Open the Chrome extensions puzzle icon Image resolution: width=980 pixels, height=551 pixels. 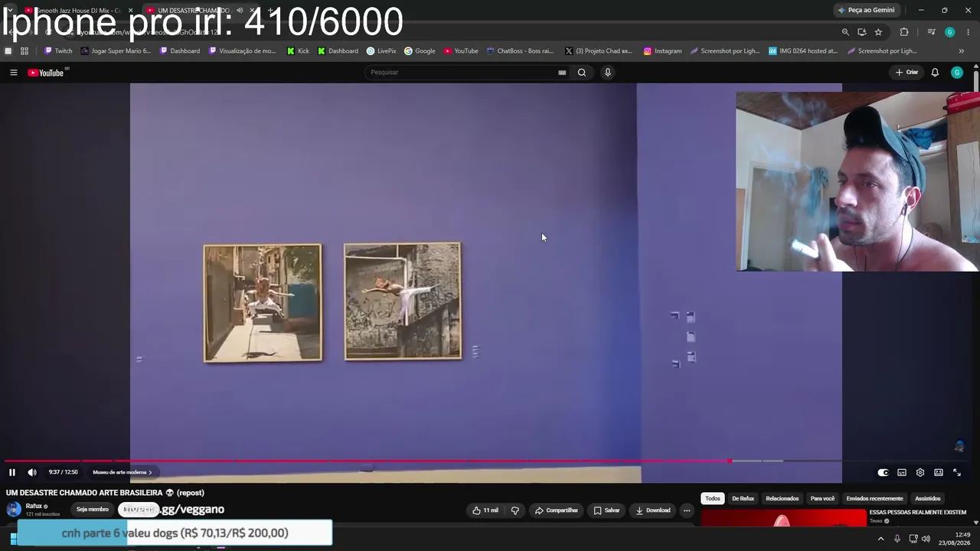pos(904,32)
